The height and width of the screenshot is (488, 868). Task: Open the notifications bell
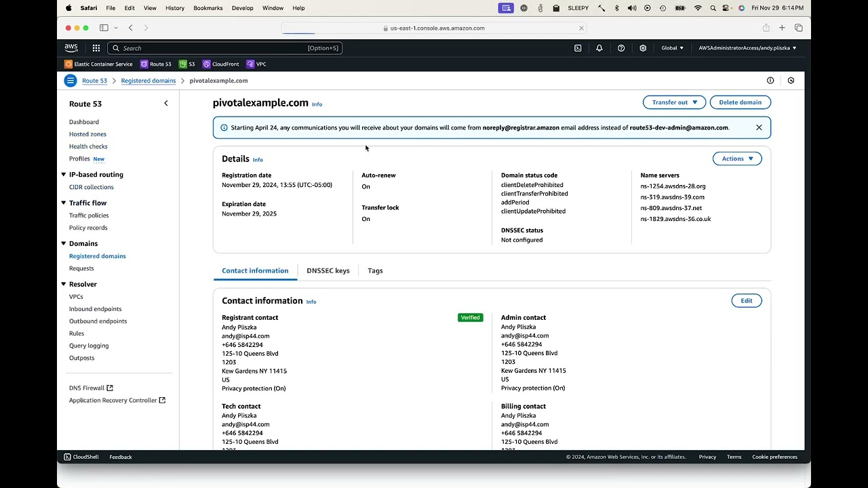[599, 48]
